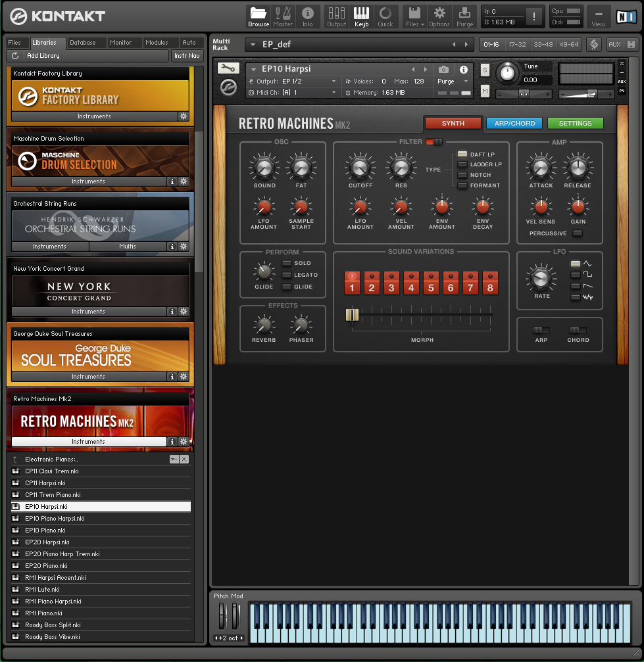Toggle the Browse panel icon
The width and height of the screenshot is (644, 662).
coord(258,17)
